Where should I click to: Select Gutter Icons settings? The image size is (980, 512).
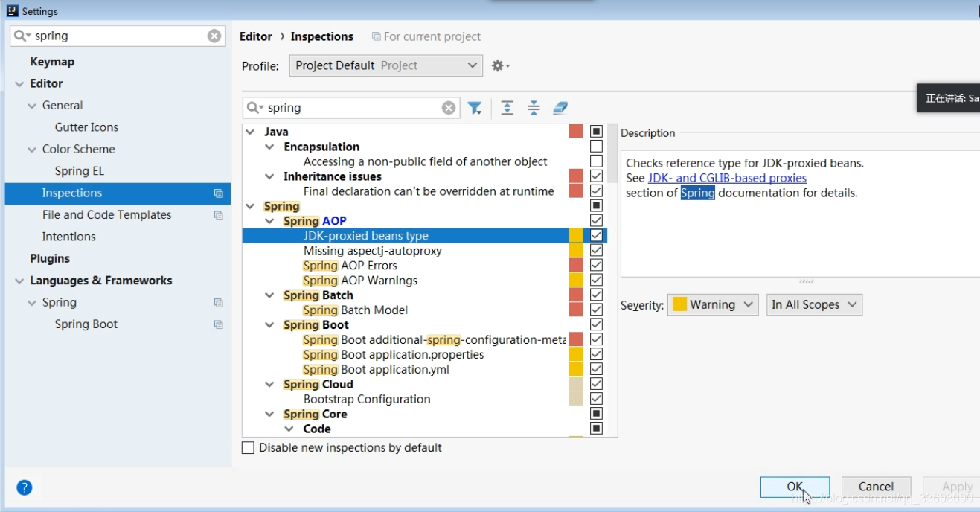(86, 127)
